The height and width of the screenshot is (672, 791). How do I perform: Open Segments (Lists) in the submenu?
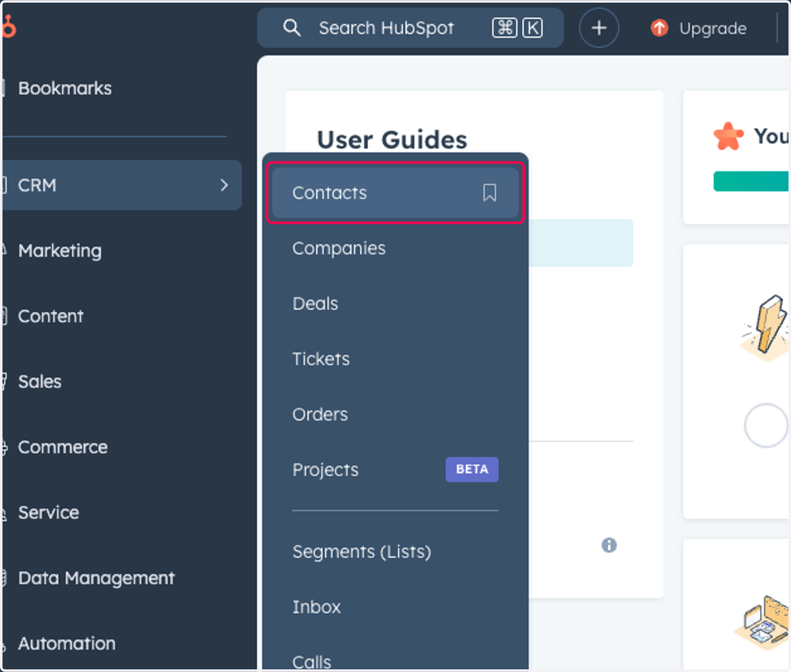click(362, 552)
